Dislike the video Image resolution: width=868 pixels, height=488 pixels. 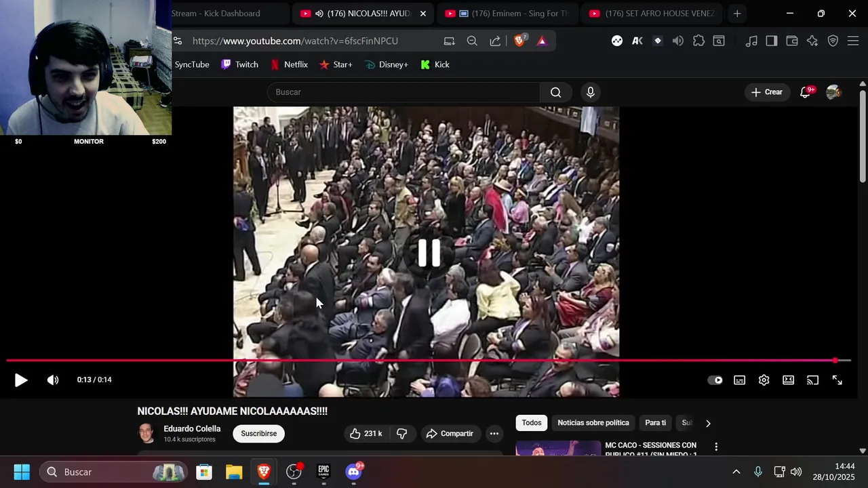(402, 434)
